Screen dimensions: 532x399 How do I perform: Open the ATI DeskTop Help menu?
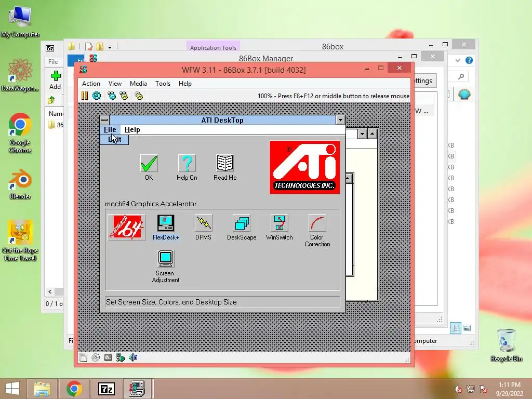pos(132,129)
